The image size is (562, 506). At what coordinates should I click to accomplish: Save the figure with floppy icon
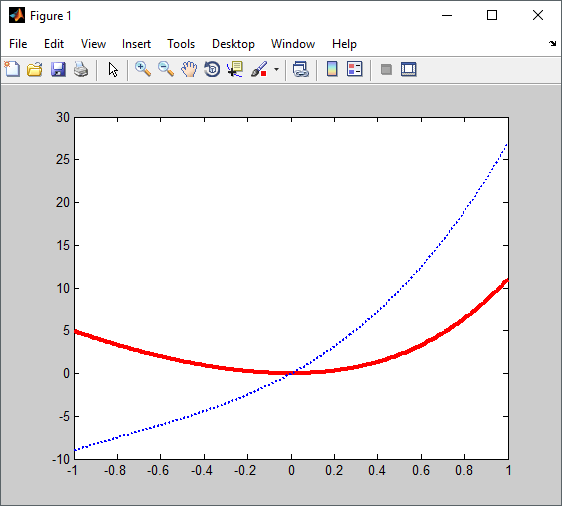[58, 69]
